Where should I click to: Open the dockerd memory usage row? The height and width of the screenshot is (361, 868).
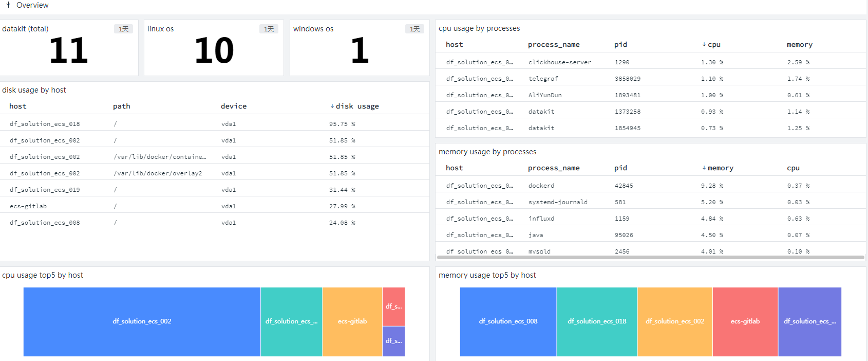(650, 185)
